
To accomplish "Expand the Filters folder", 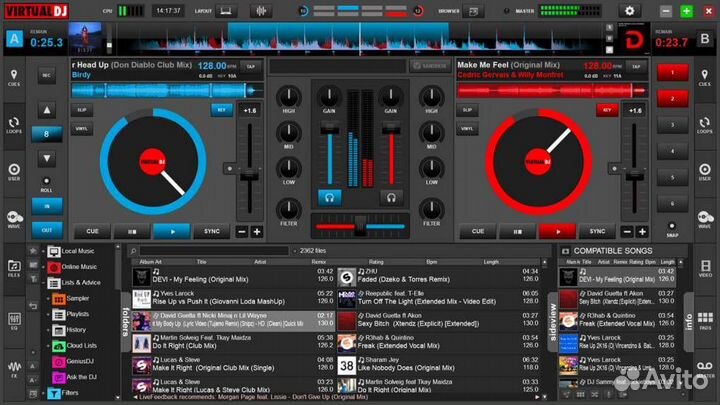I will click(43, 393).
